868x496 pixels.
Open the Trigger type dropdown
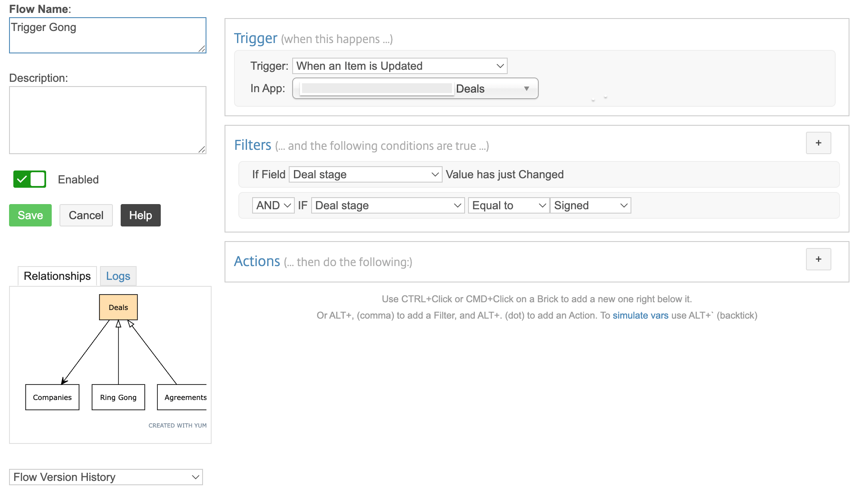pos(400,66)
